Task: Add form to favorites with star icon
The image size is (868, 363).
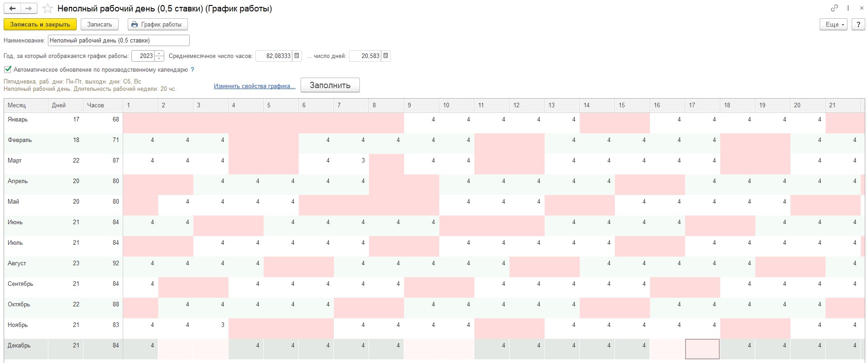Action: coord(47,9)
